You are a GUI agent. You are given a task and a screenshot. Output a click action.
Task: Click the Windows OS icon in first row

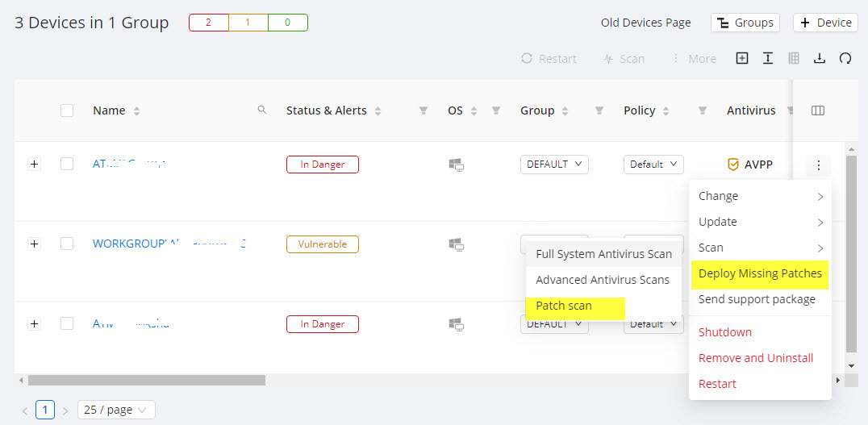[x=456, y=165]
